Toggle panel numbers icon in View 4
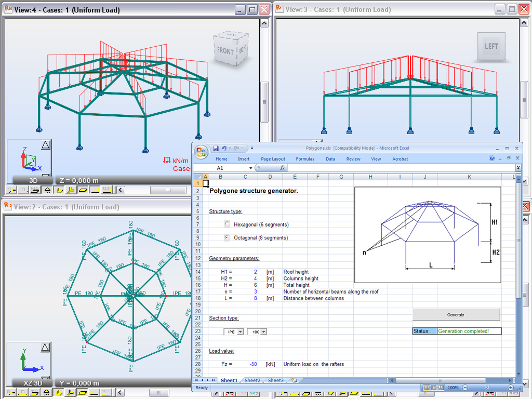The image size is (532, 399). coord(35,190)
